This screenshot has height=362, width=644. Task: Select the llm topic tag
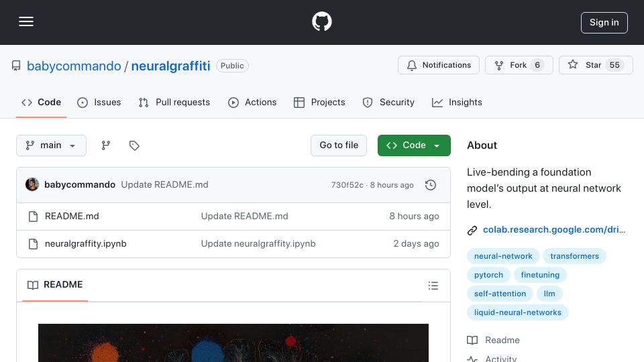click(549, 294)
